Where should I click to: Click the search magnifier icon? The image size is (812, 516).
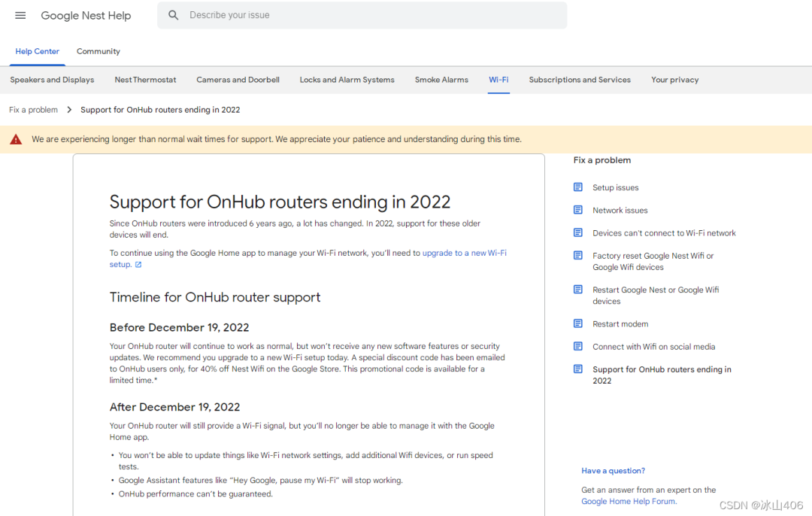pyautogui.click(x=174, y=16)
